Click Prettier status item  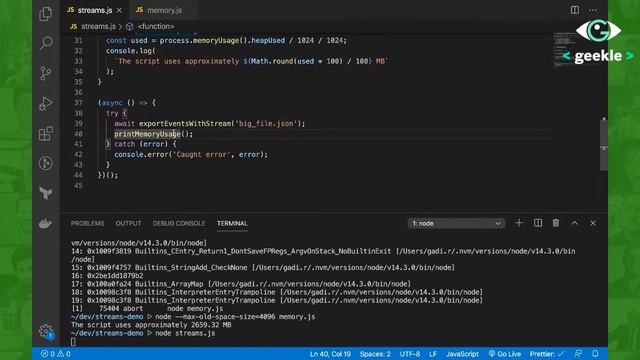point(547,354)
